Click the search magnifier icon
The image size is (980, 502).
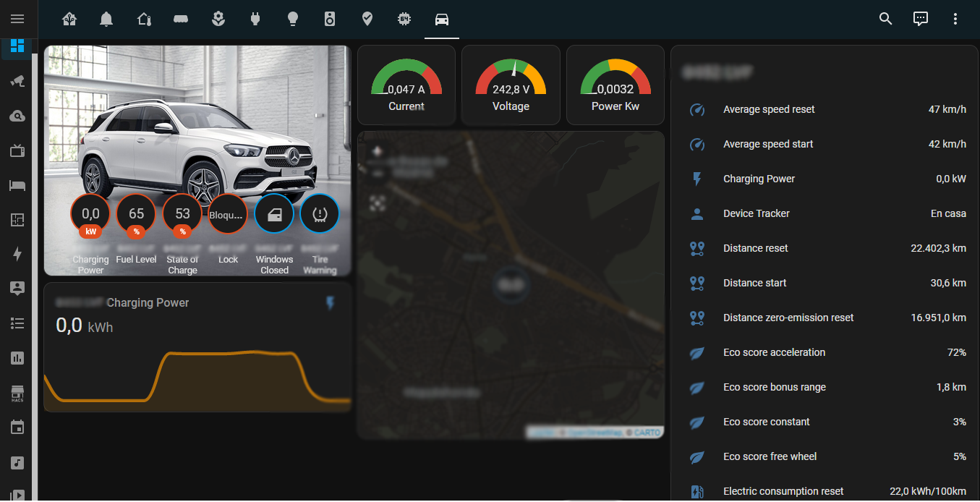coord(885,19)
